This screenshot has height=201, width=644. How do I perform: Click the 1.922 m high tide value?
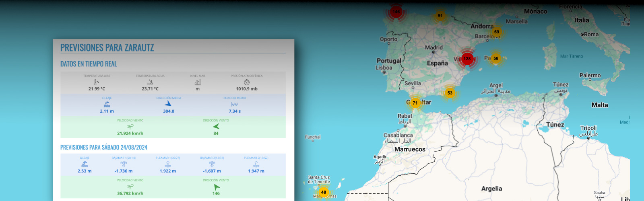168,171
